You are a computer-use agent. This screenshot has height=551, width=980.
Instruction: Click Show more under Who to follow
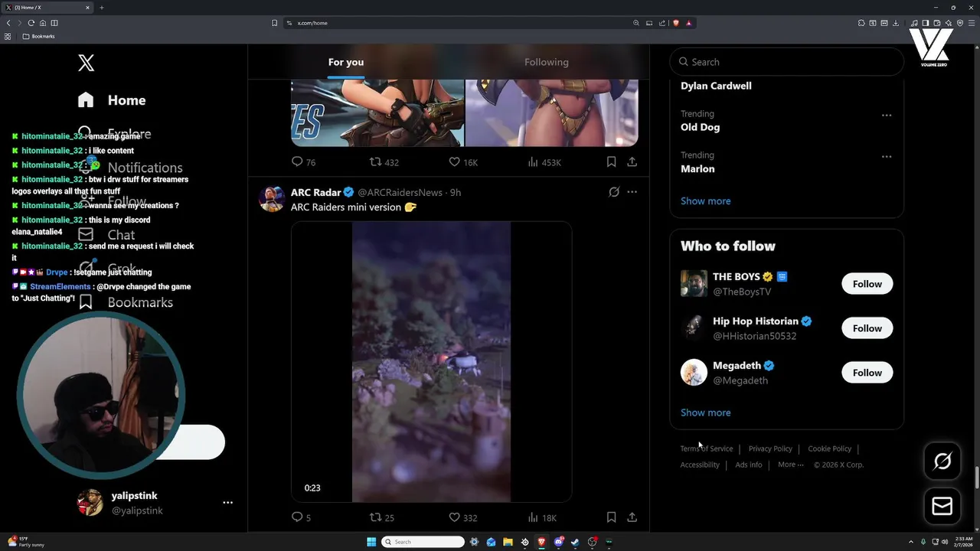[x=705, y=412]
